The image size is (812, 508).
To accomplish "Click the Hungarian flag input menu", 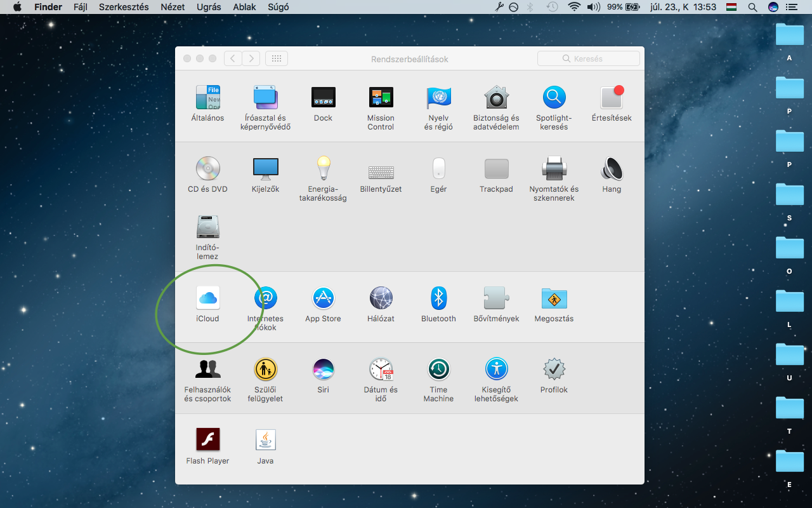I will tap(731, 7).
